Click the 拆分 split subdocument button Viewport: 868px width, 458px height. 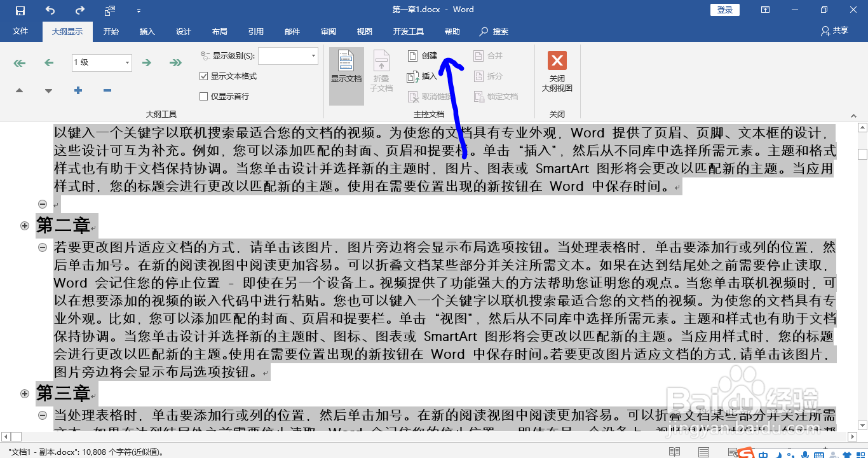point(488,76)
